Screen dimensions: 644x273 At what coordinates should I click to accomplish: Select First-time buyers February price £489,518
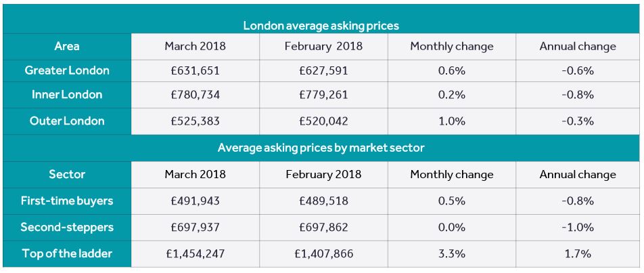[323, 201]
